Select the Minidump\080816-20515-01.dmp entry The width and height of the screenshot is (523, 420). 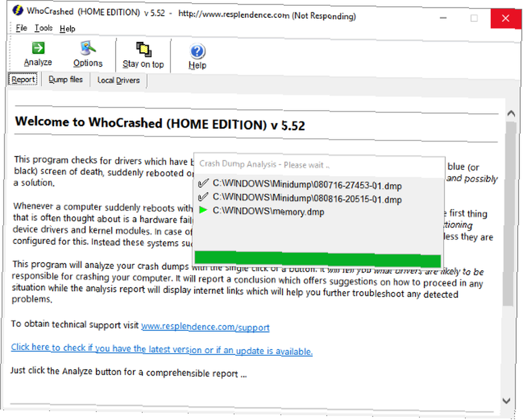(307, 199)
